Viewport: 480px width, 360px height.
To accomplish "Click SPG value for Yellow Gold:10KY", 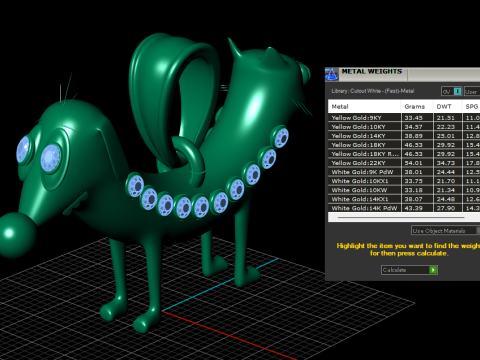I will (x=473, y=127).
